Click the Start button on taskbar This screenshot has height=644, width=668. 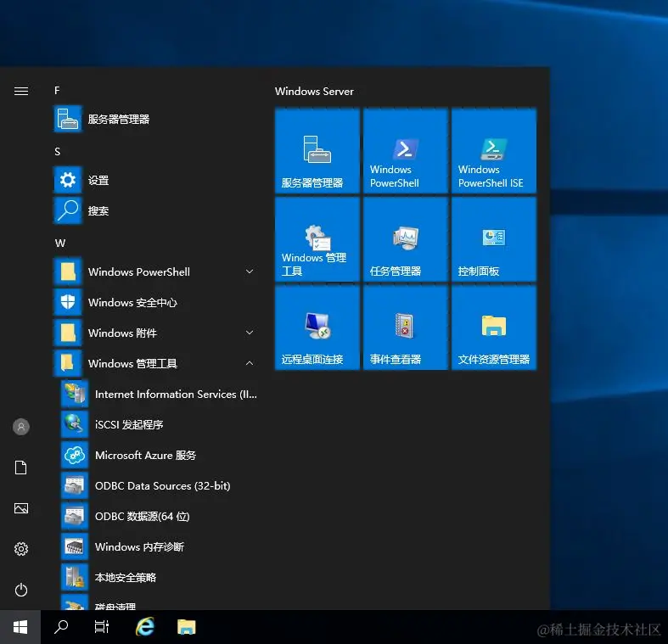(20, 627)
